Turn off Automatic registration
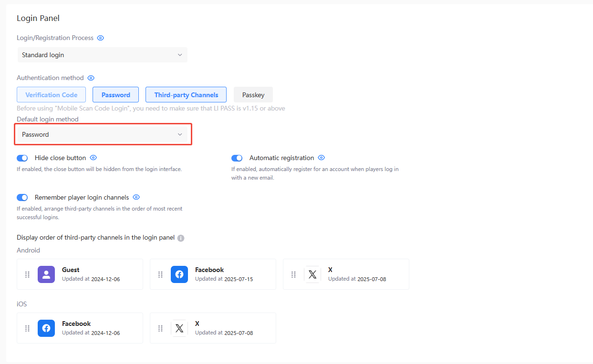Image resolution: width=593 pixels, height=364 pixels. tap(237, 158)
